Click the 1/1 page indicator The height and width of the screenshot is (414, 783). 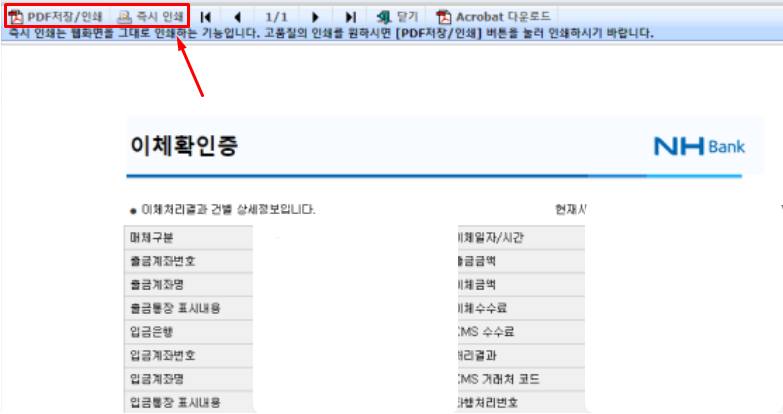276,17
